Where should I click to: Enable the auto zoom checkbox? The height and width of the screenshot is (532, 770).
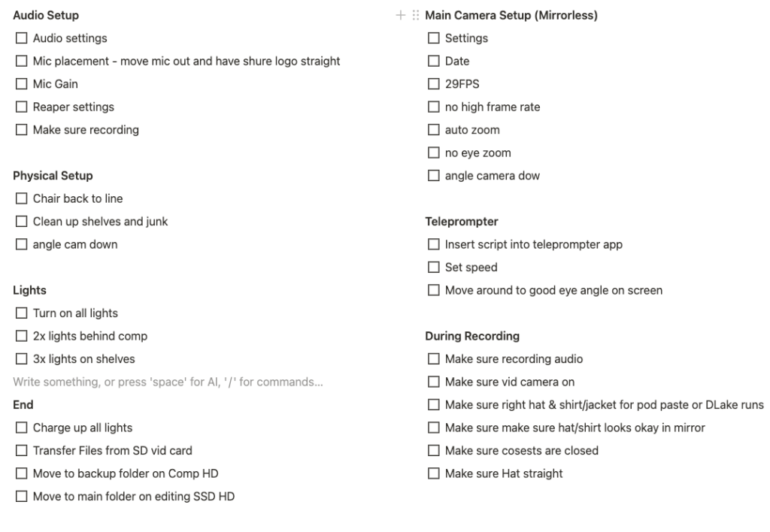434,129
